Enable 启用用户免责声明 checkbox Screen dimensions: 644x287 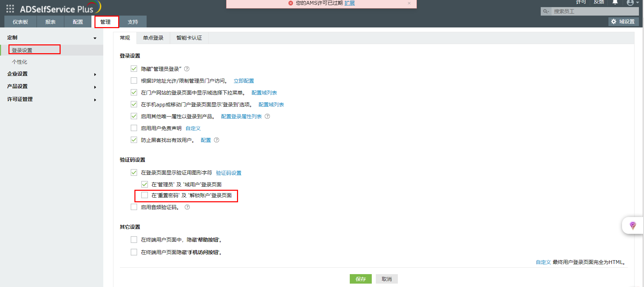[x=134, y=128]
